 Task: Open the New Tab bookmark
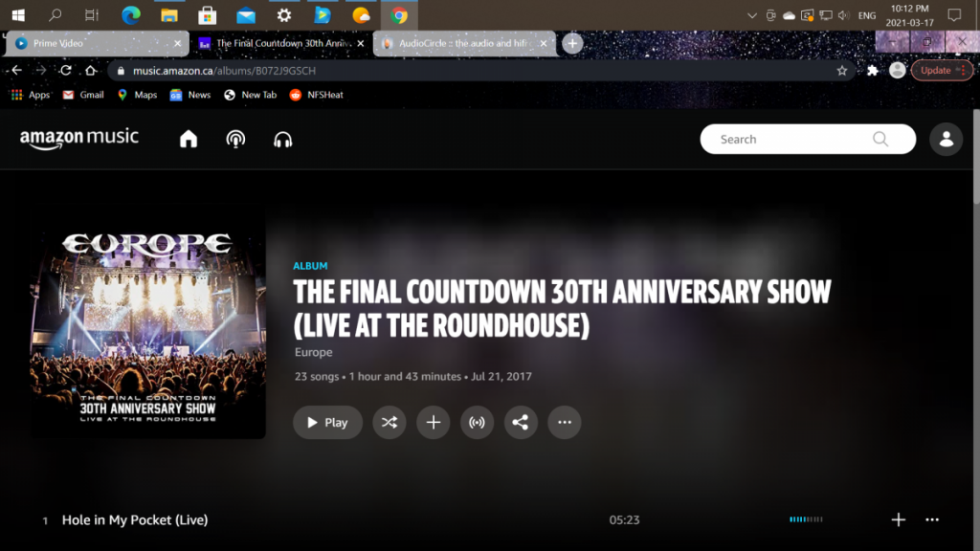[x=250, y=95]
